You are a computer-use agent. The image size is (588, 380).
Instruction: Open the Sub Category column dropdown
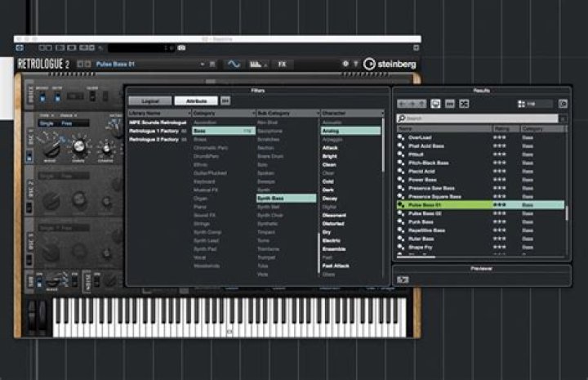click(x=318, y=113)
